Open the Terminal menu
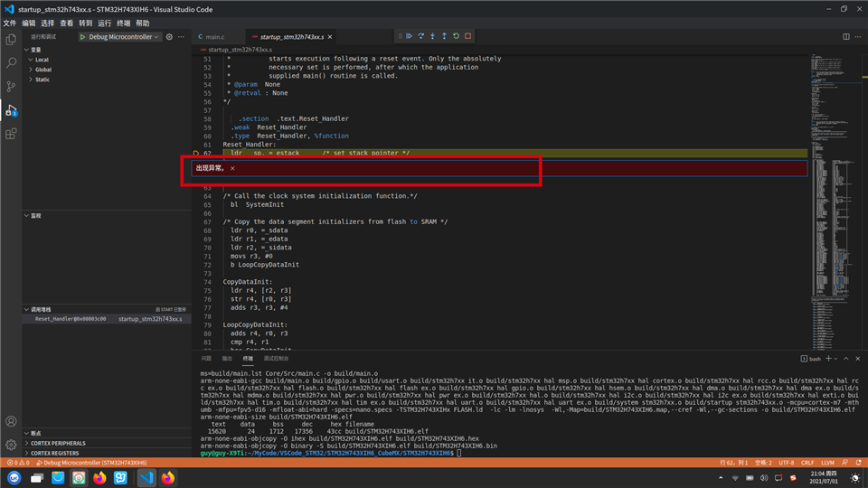This screenshot has width=868, height=488. [x=124, y=23]
